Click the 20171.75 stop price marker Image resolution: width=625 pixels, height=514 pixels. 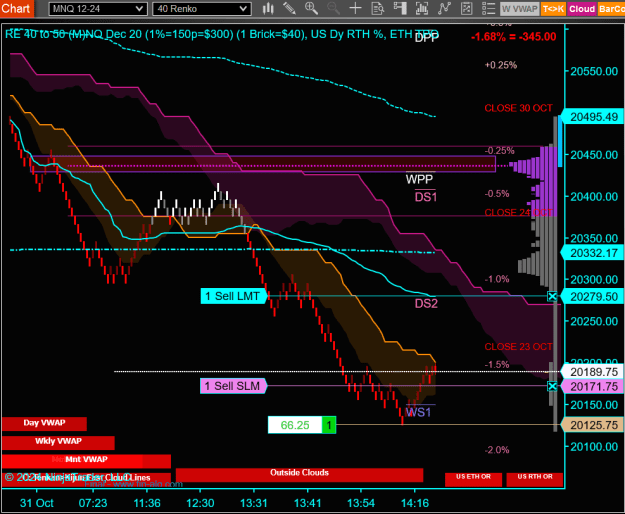[x=593, y=386]
